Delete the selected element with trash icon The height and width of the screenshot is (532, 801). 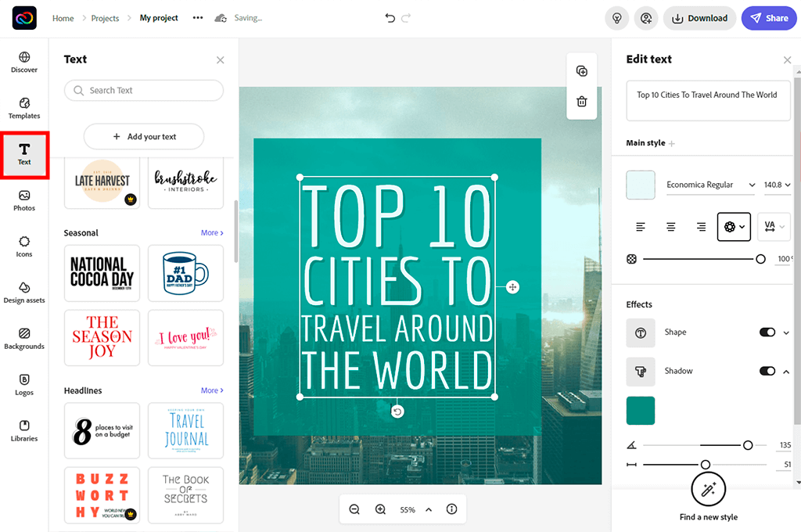coord(581,101)
